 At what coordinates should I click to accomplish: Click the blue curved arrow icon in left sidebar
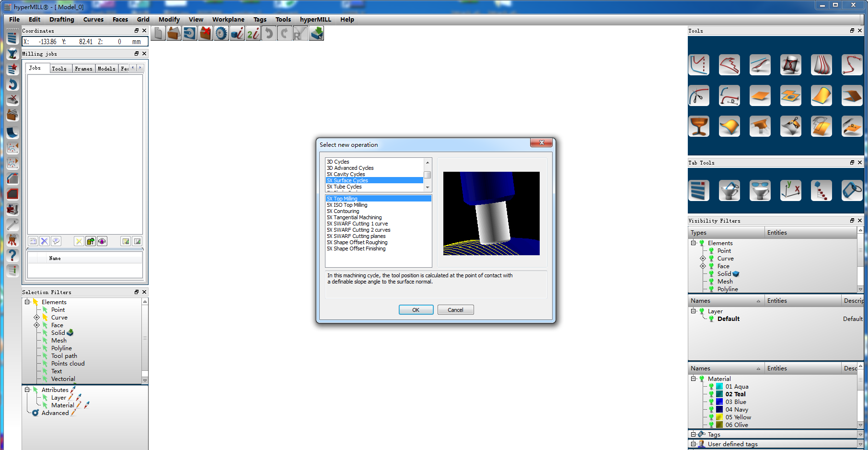[x=12, y=84]
